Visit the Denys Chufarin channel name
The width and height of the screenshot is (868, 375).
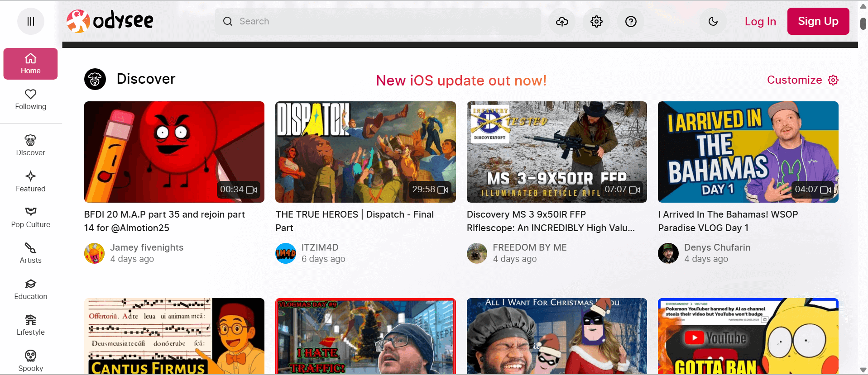coord(717,247)
